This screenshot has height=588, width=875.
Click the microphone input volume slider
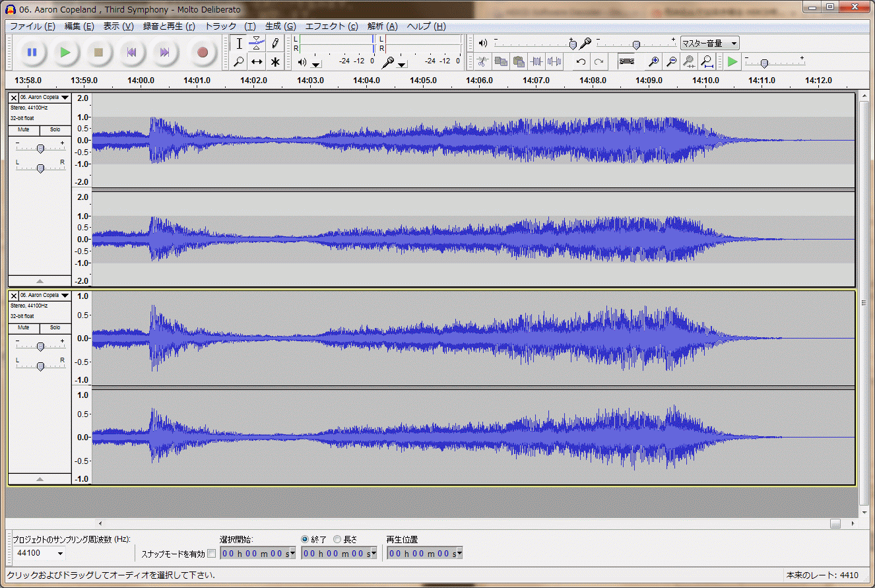pyautogui.click(x=635, y=44)
